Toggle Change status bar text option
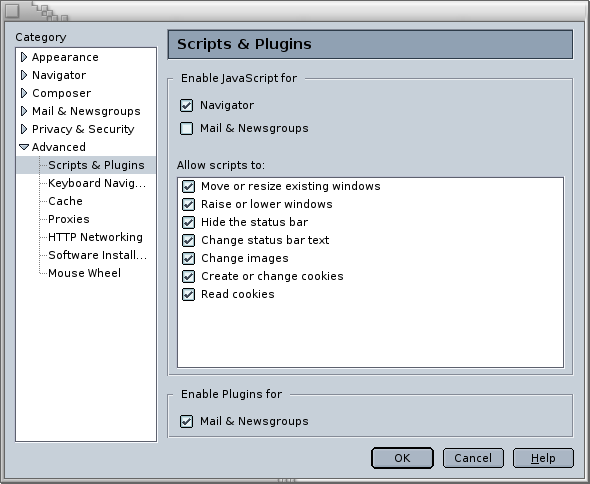 point(188,240)
